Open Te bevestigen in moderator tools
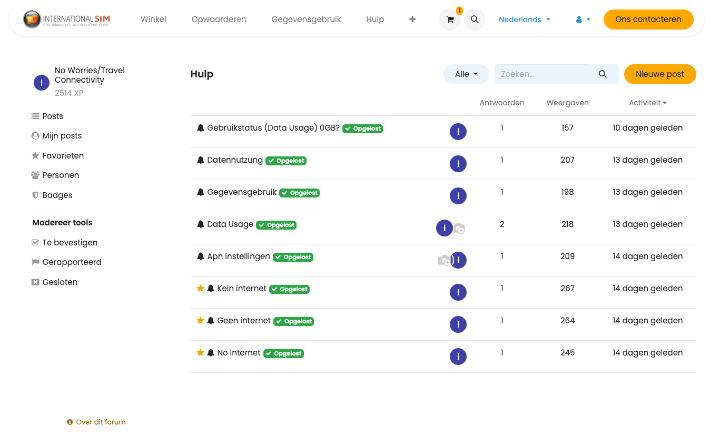 click(x=69, y=242)
